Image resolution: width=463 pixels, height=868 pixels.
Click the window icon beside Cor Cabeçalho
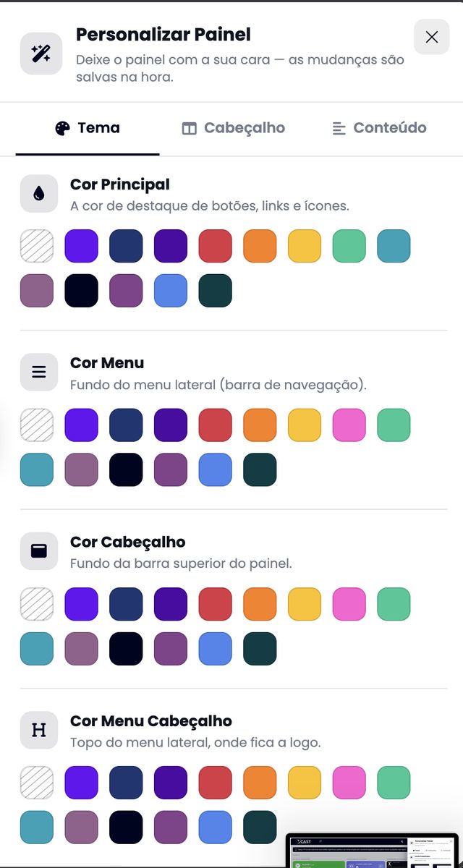tap(39, 551)
